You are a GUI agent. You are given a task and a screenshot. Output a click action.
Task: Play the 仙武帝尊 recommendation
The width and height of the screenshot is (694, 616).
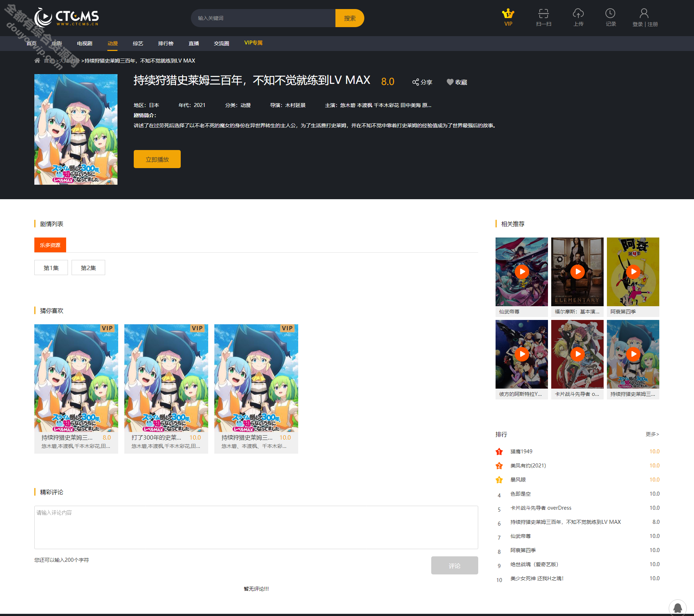point(522,271)
